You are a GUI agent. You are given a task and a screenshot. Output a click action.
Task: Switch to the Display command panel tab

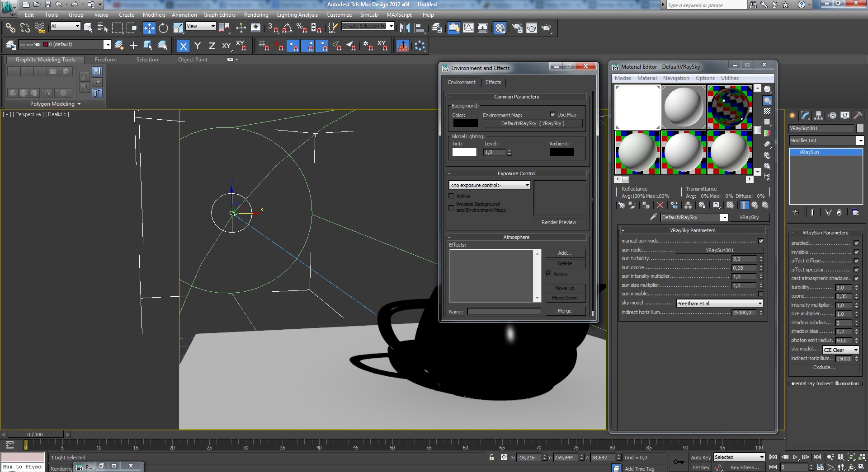[x=844, y=116]
